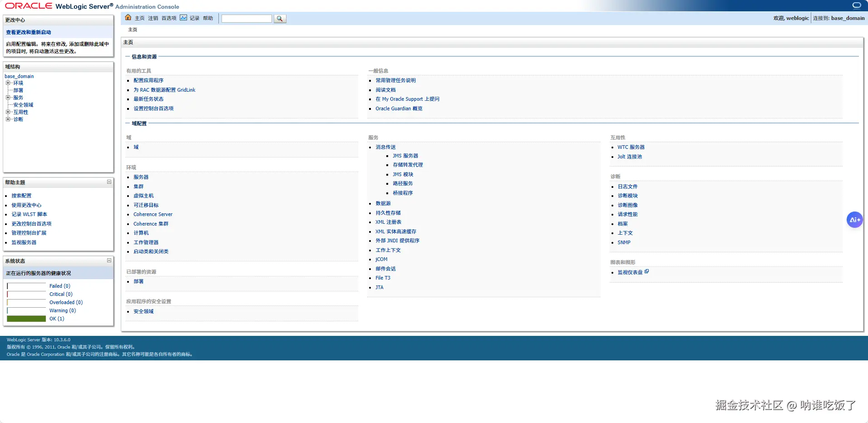Image resolution: width=868 pixels, height=423 pixels.
Task: Click the record chart icon in the toolbar
Action: (x=183, y=18)
